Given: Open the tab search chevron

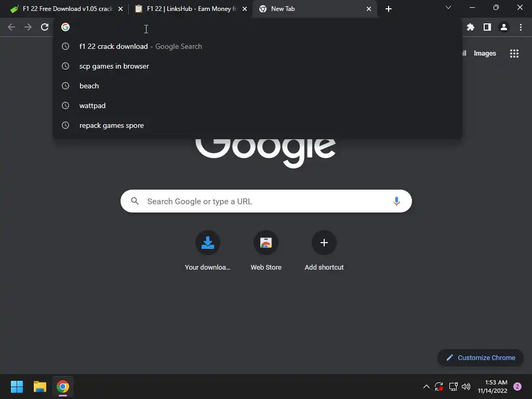Looking at the screenshot, I should pyautogui.click(x=448, y=7).
